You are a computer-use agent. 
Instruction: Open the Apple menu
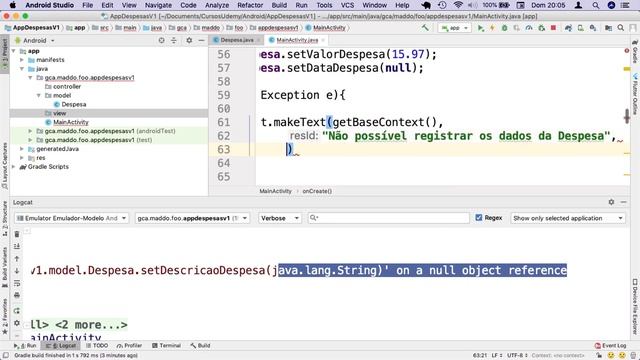pyautogui.click(x=12, y=5)
